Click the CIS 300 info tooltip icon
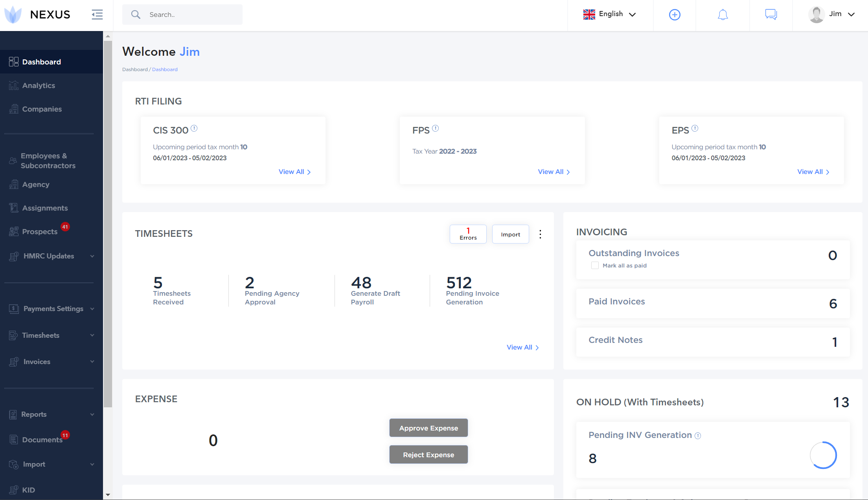The image size is (868, 500). (194, 128)
